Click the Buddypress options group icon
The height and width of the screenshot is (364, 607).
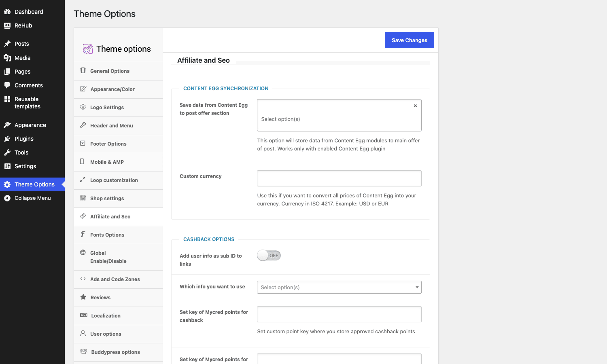tap(84, 351)
